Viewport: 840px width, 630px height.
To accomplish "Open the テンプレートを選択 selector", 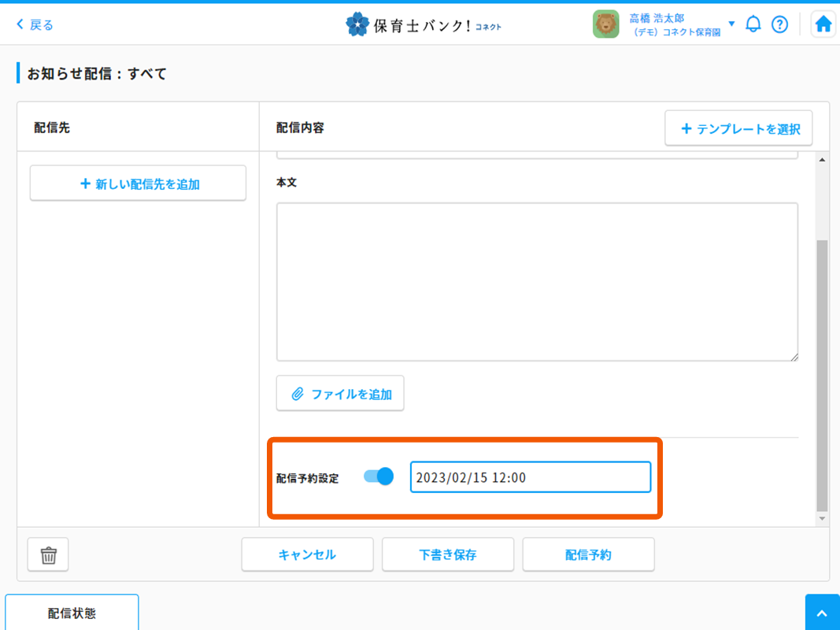I will (x=738, y=128).
